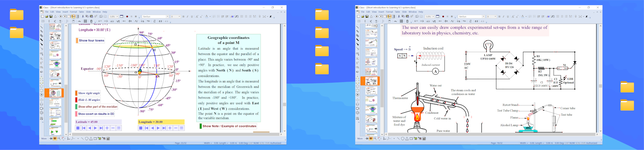Toggle Italic in right window toolbar
Viewport: 644px width, 150px height.
point(503,16)
